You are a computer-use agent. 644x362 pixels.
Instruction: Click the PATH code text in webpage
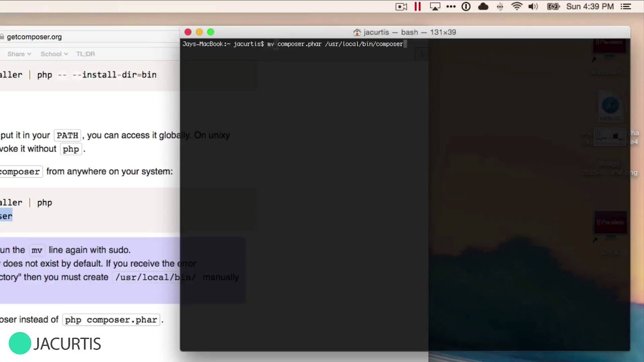click(x=67, y=135)
